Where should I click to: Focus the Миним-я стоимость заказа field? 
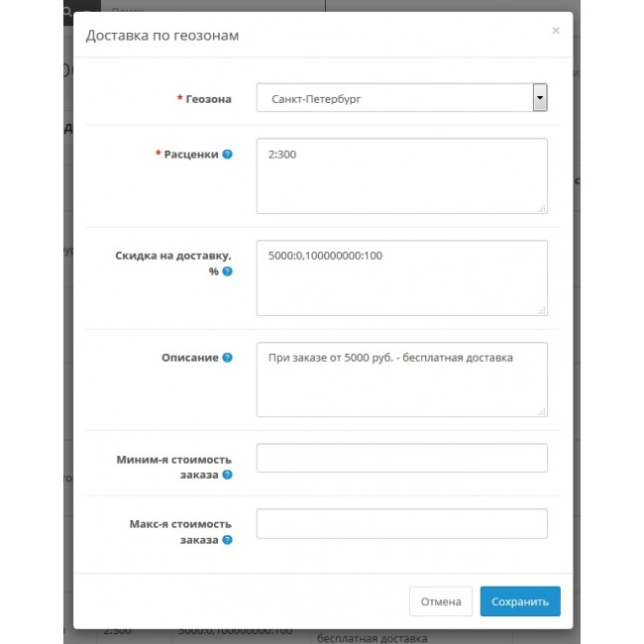point(401,458)
